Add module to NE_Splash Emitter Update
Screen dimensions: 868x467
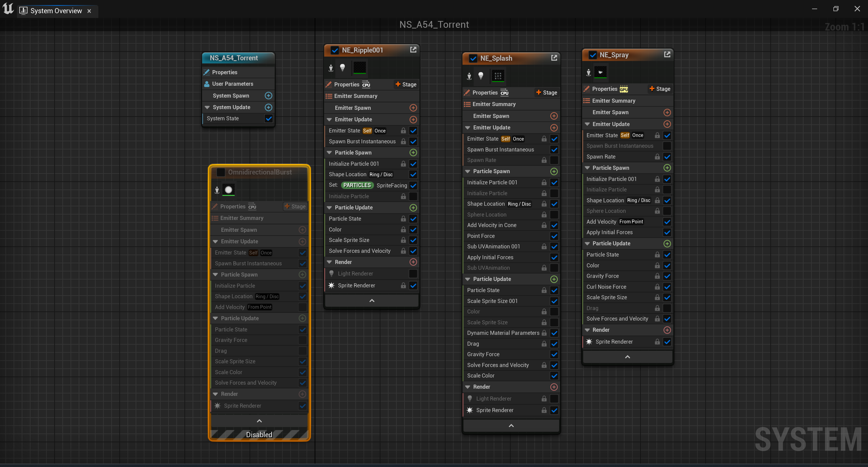[554, 127]
